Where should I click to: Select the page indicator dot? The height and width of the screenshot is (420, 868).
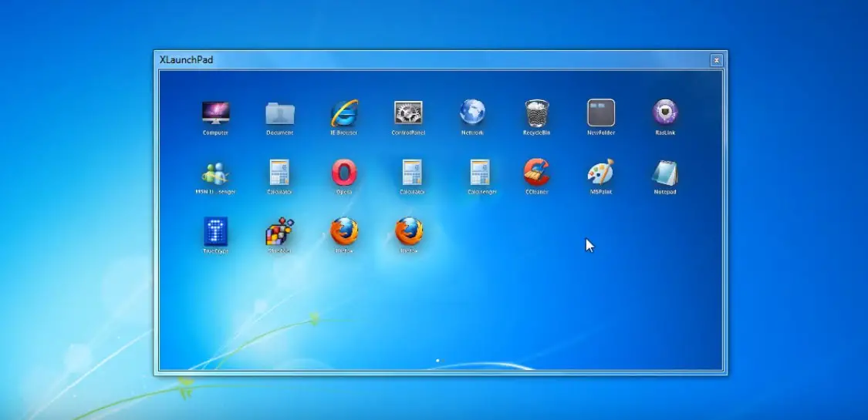coord(438,361)
